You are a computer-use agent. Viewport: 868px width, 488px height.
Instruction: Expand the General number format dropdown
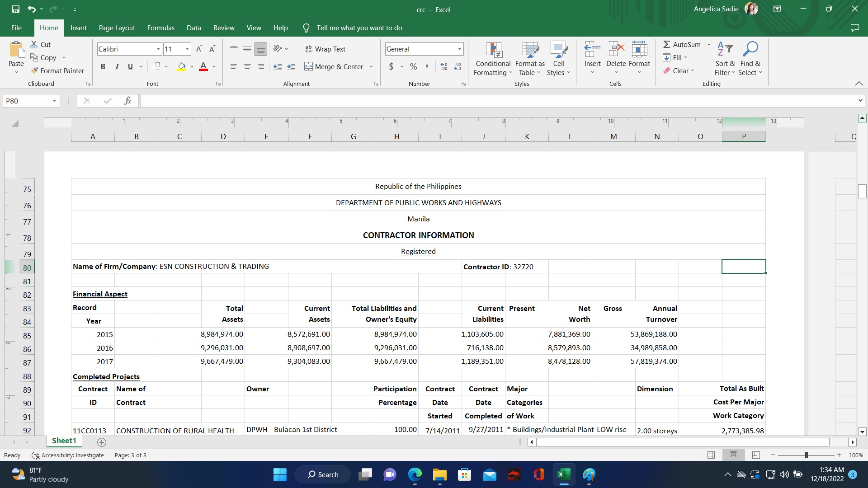(460, 49)
